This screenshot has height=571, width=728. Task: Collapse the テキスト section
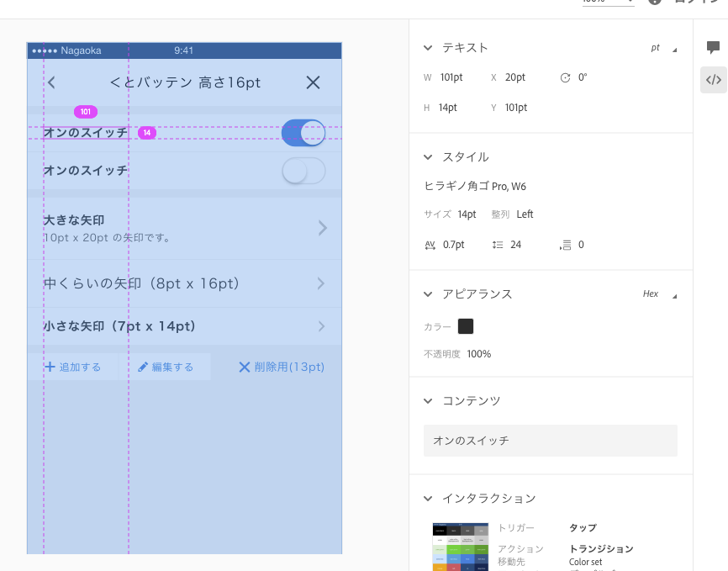tap(428, 48)
